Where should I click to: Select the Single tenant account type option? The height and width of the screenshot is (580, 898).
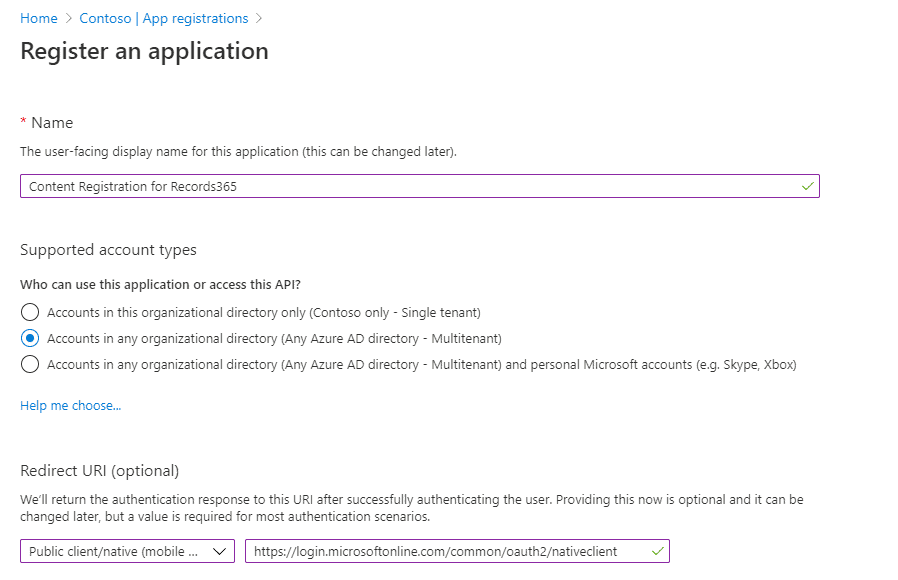tap(30, 312)
